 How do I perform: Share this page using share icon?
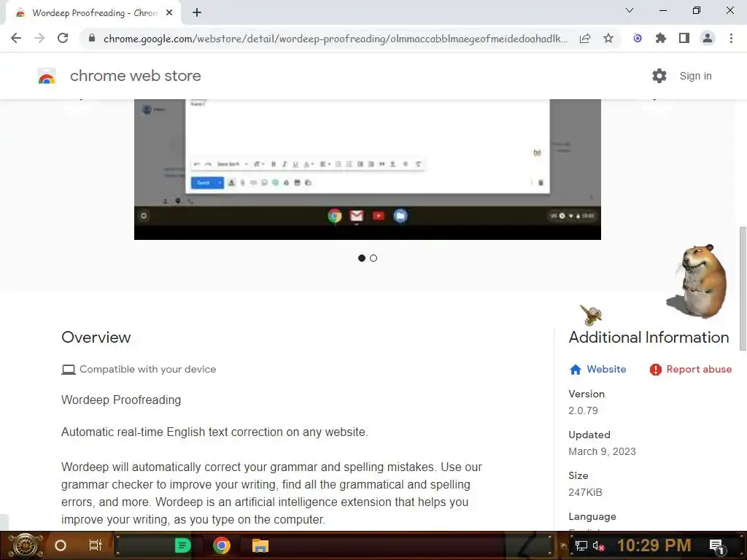585,38
